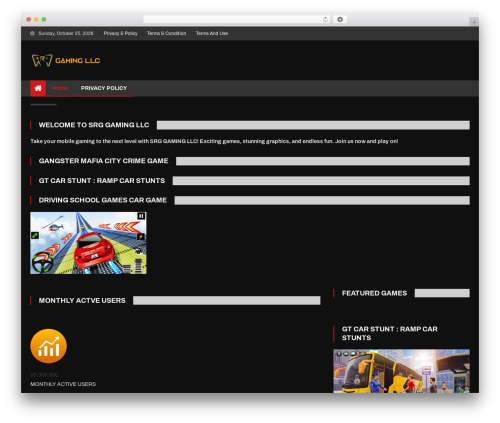Click the browser reload icon

[x=325, y=19]
